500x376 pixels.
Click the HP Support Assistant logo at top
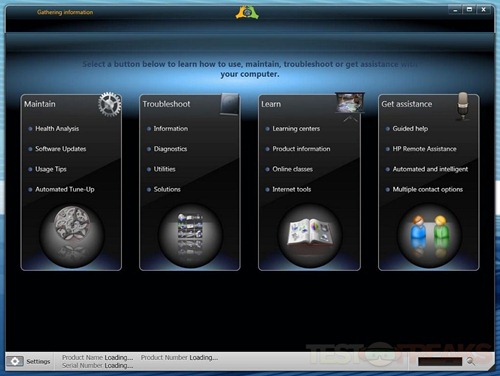247,12
